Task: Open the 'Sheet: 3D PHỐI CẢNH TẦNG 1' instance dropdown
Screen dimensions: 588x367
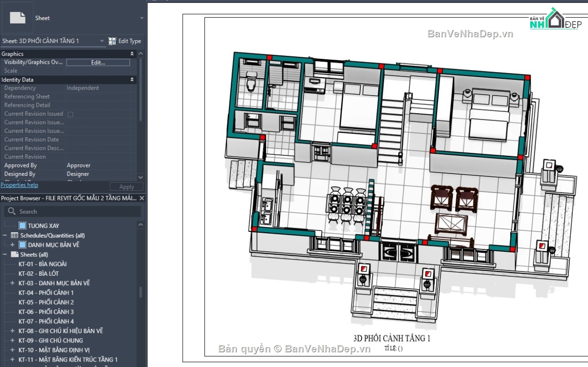Action: (x=102, y=41)
